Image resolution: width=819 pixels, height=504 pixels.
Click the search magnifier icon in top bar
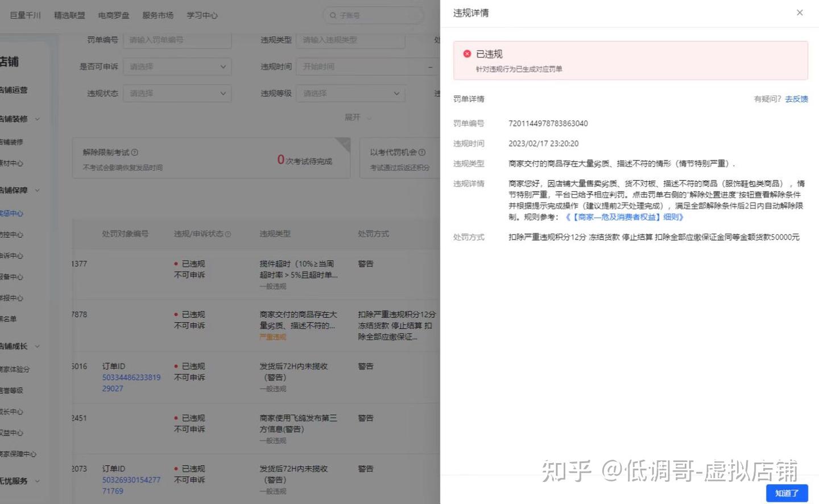pos(333,15)
